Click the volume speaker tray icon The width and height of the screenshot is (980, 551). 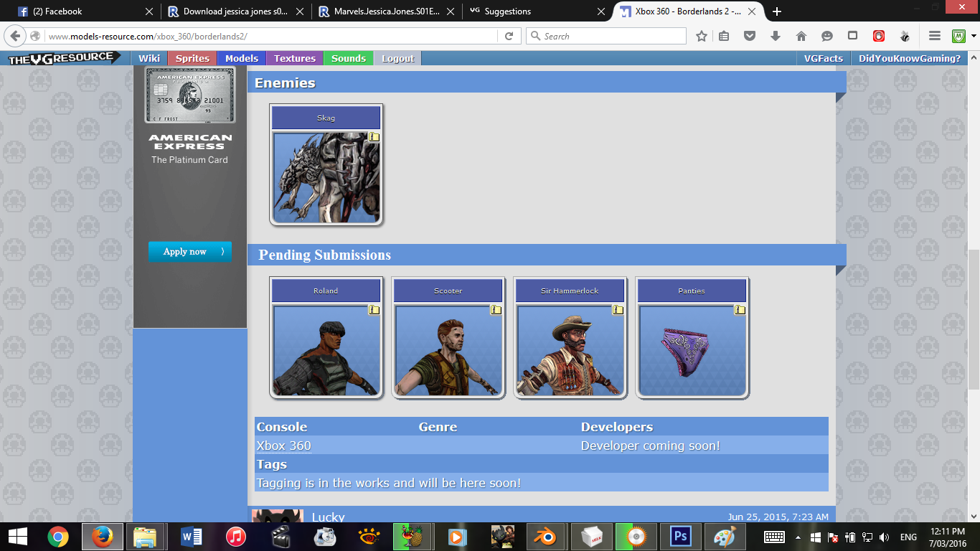(884, 537)
